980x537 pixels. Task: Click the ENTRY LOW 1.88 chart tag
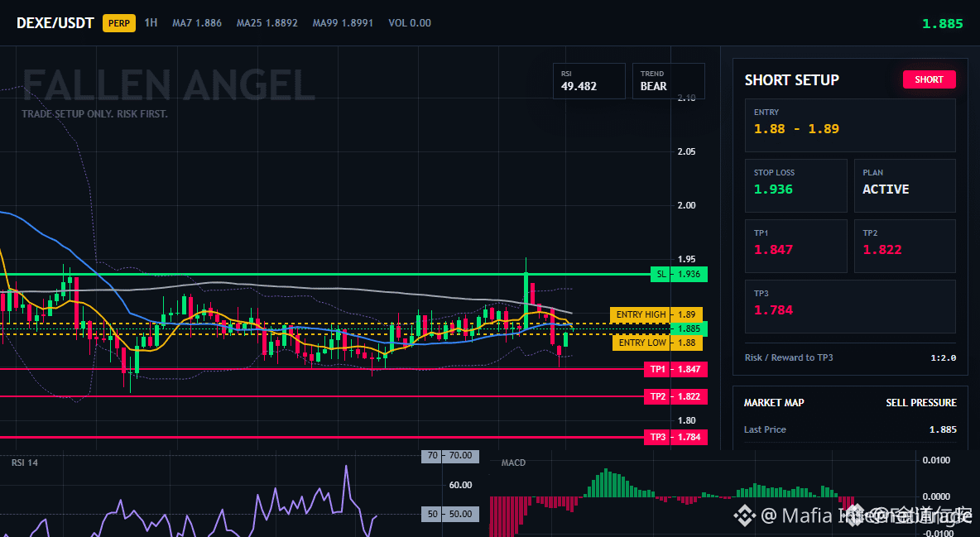pos(657,343)
